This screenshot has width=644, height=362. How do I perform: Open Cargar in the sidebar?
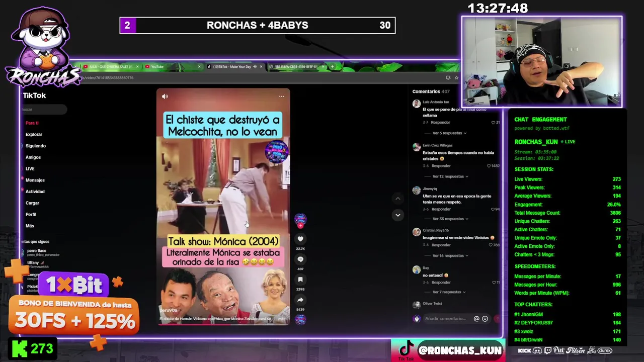pyautogui.click(x=32, y=203)
